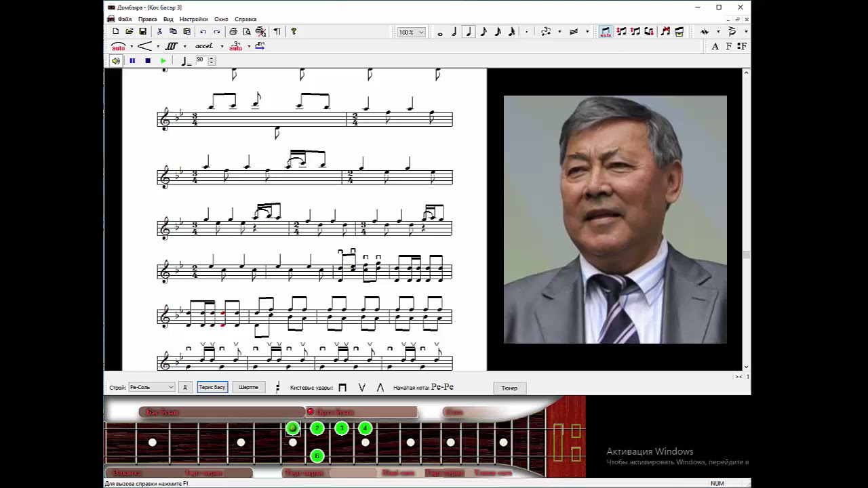Cut the selected notes
The image size is (868, 488).
pyautogui.click(x=159, y=32)
